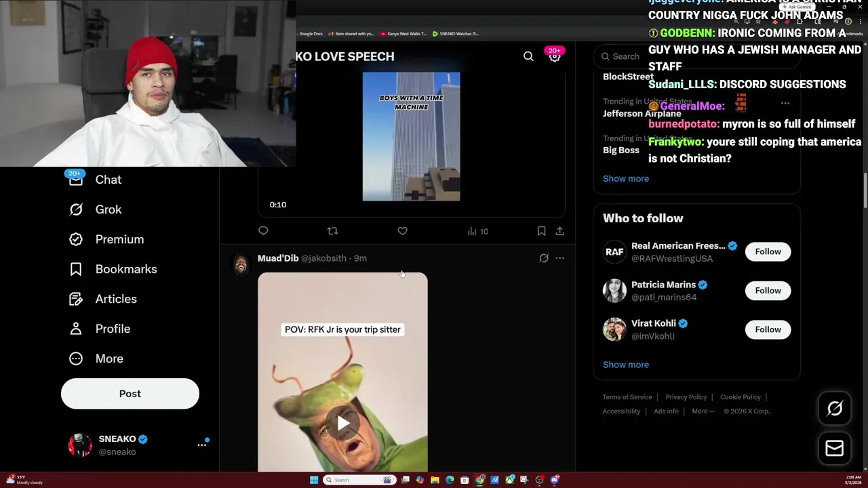Open more options on Muad'Dib post
Screen dimensions: 868x488
pyautogui.click(x=559, y=258)
